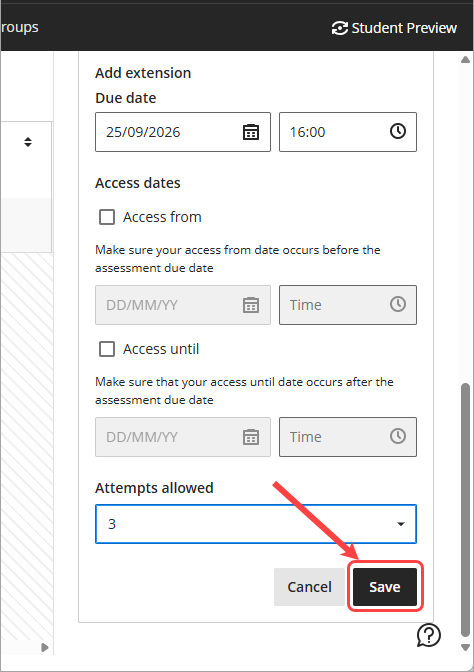
Task: Click the Access until clock icon
Action: pos(398,436)
